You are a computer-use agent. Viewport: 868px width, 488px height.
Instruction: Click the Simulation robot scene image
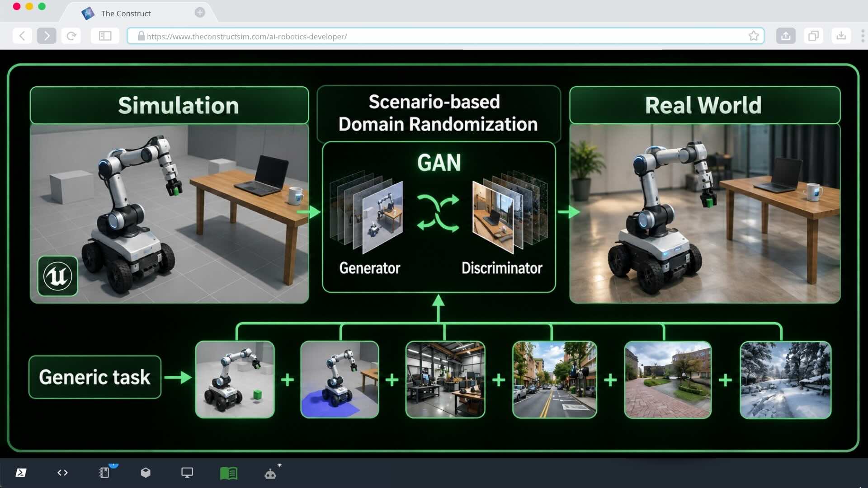pos(170,213)
